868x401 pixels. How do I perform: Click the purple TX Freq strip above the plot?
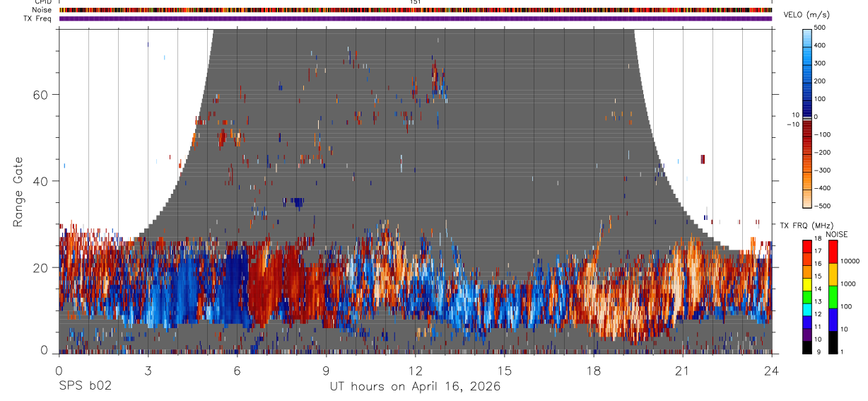click(x=416, y=18)
